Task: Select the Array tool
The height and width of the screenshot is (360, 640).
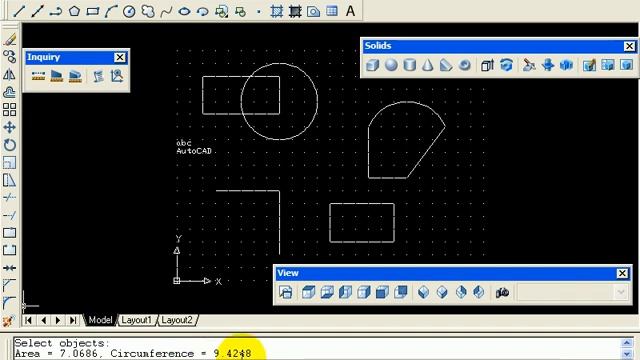Action: [x=9, y=110]
